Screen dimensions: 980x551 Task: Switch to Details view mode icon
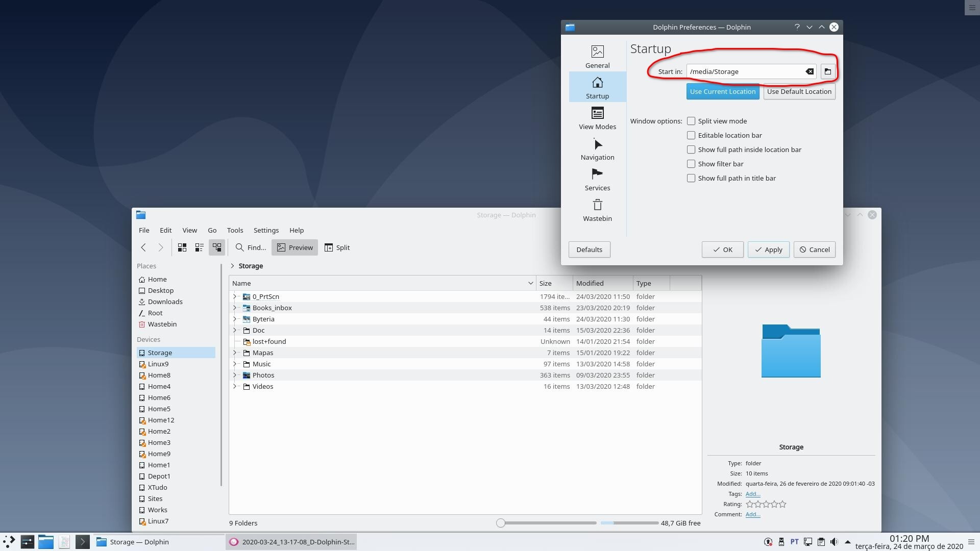click(x=217, y=247)
